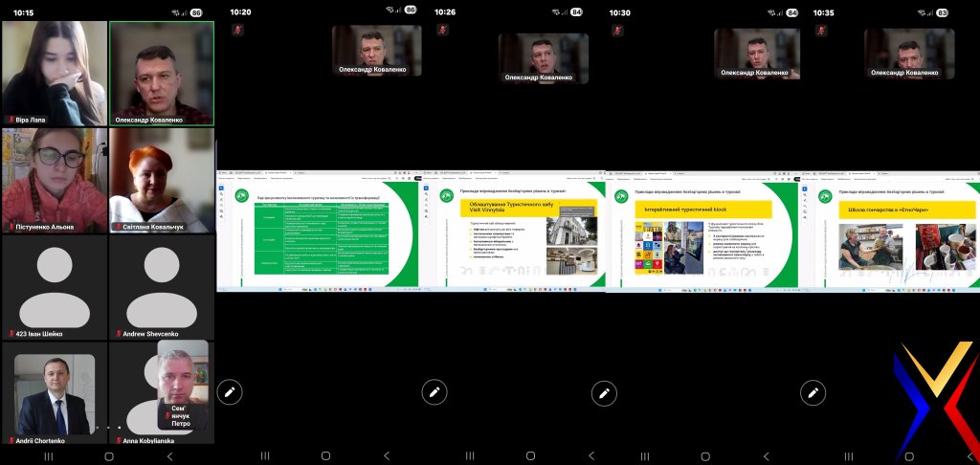Screen dimensions: 980x465
Task: Tap the pencil annotate button in the 10:35 screen
Action: click(813, 391)
